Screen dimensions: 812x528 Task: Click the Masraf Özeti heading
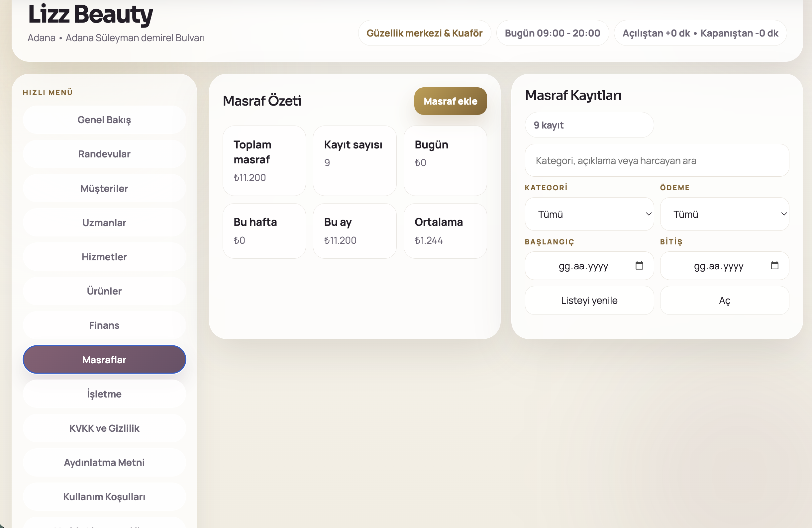pos(262,101)
